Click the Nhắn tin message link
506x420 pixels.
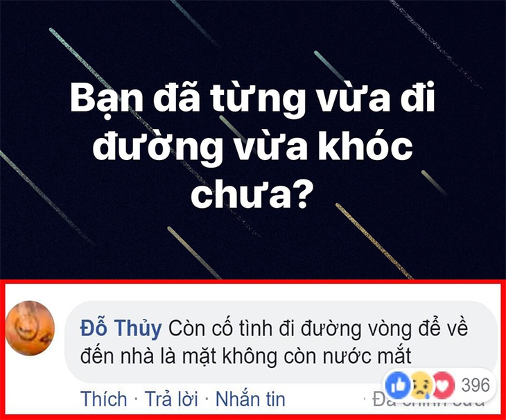(x=250, y=399)
